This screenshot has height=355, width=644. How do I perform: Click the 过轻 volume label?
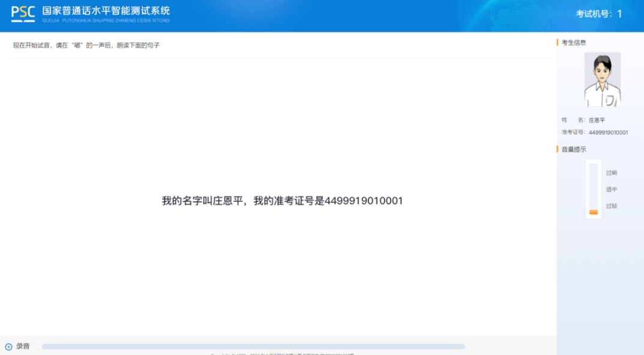pos(612,206)
